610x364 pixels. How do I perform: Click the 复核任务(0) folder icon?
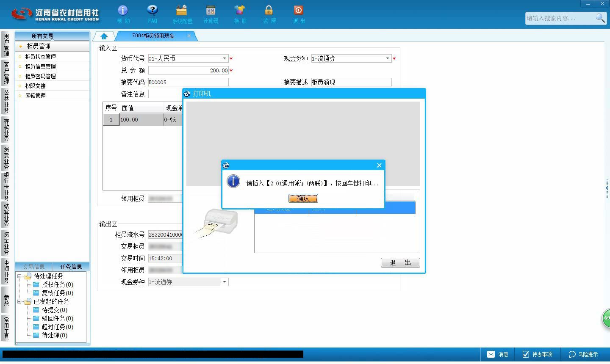tap(36, 293)
